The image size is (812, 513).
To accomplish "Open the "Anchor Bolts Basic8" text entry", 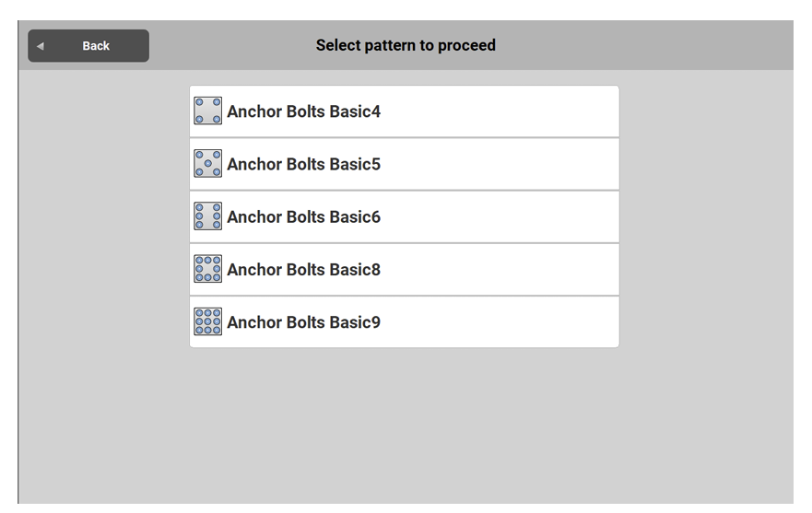I will click(303, 270).
